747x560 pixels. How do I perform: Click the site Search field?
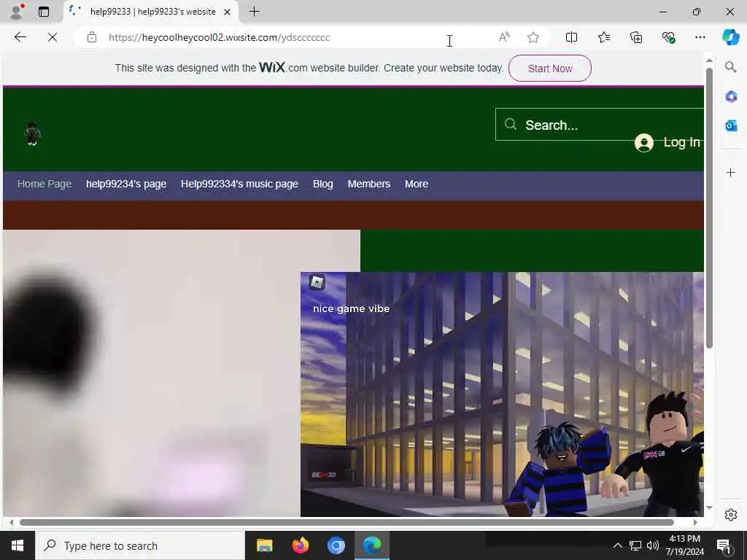600,125
